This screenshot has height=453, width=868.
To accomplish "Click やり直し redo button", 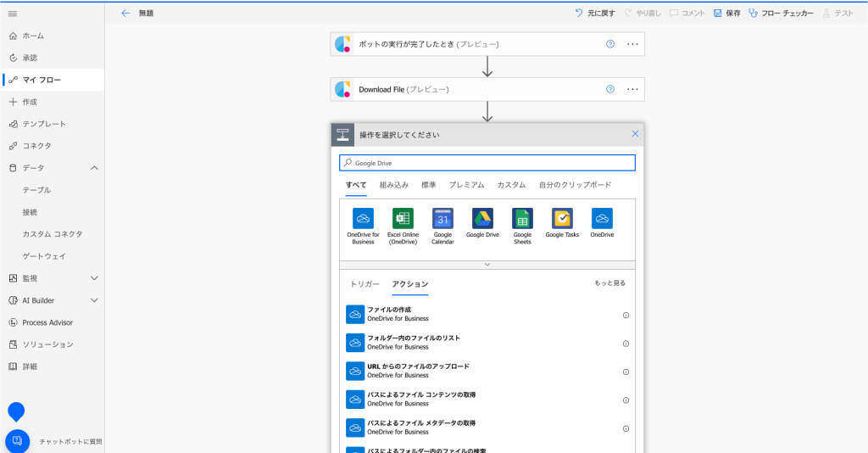I will pyautogui.click(x=643, y=14).
